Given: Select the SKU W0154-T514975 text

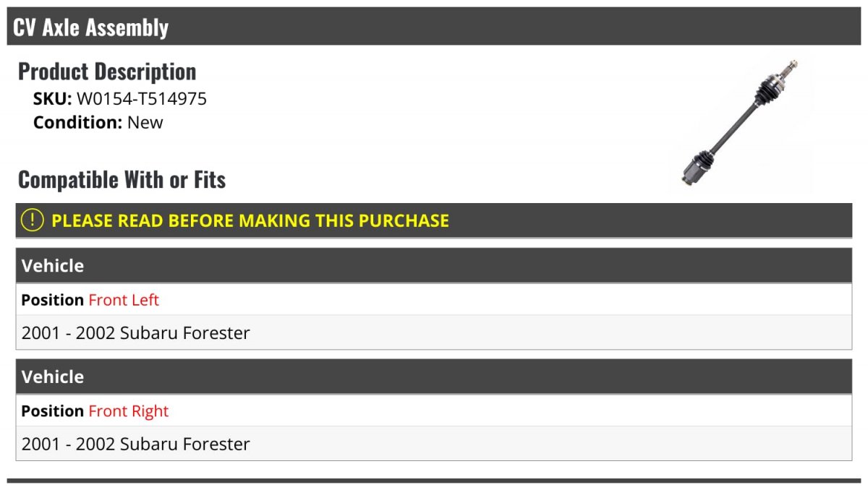Looking at the screenshot, I should (x=120, y=99).
